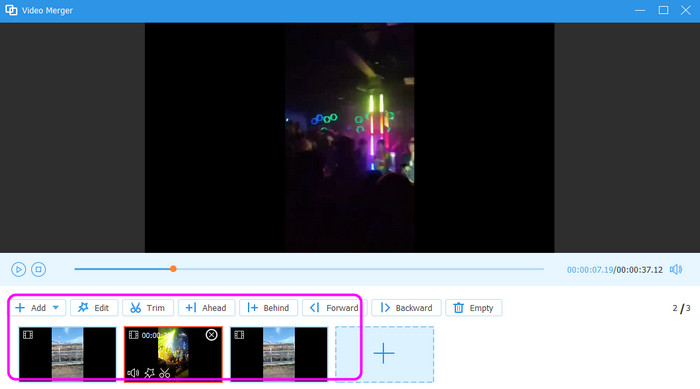
Task: Maximize the Video Merger window
Action: (663, 10)
